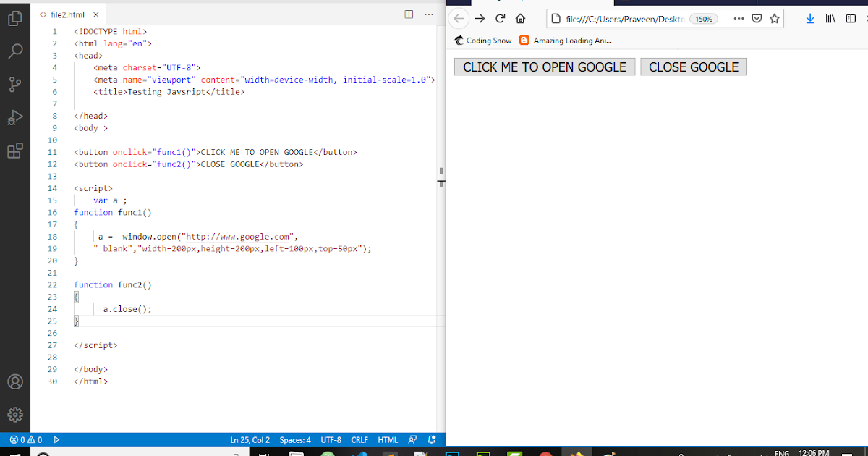Open the Run and Debug view
The height and width of the screenshot is (456, 868).
pyautogui.click(x=14, y=117)
